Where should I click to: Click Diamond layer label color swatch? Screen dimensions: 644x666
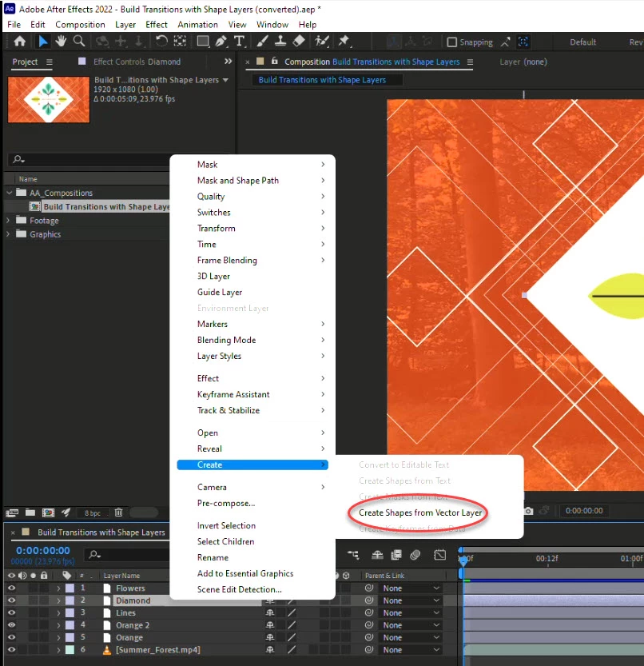pos(70,600)
